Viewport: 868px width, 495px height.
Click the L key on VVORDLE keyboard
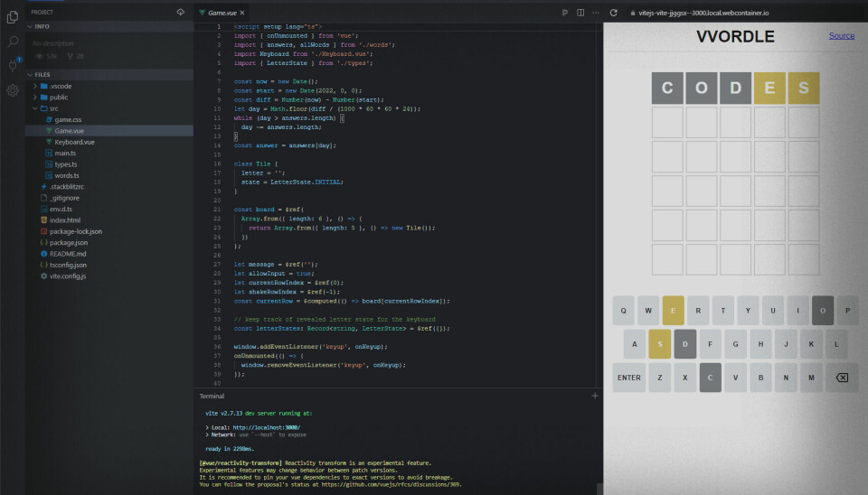tap(836, 344)
